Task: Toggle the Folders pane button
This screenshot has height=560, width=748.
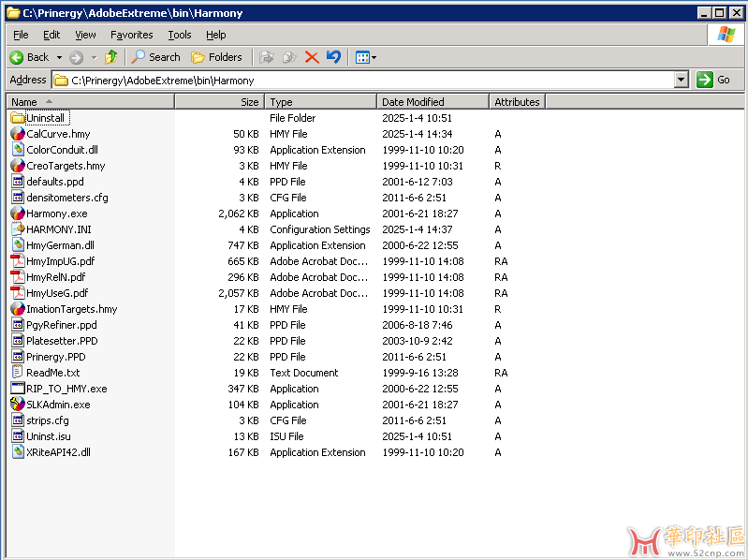Action: coord(216,57)
